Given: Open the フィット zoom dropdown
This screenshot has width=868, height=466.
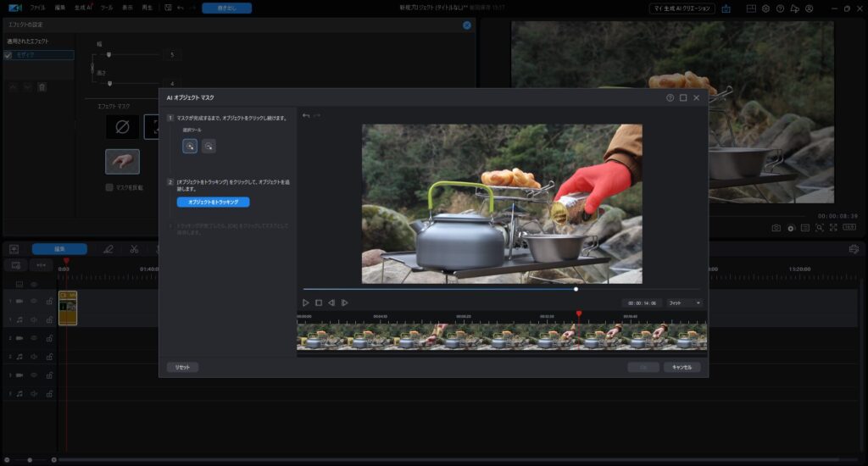Looking at the screenshot, I should tap(685, 302).
